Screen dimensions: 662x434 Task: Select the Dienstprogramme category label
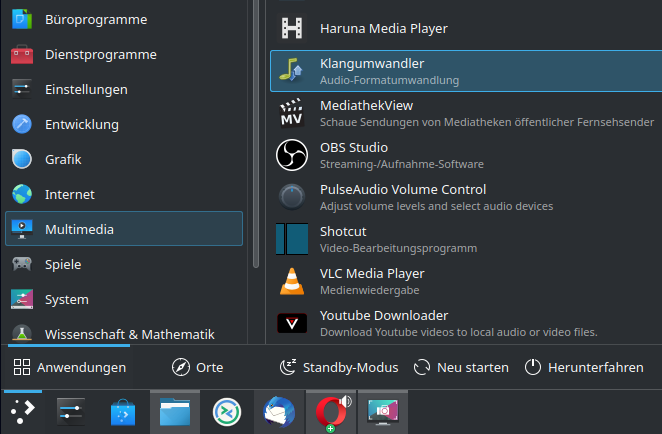tap(101, 54)
